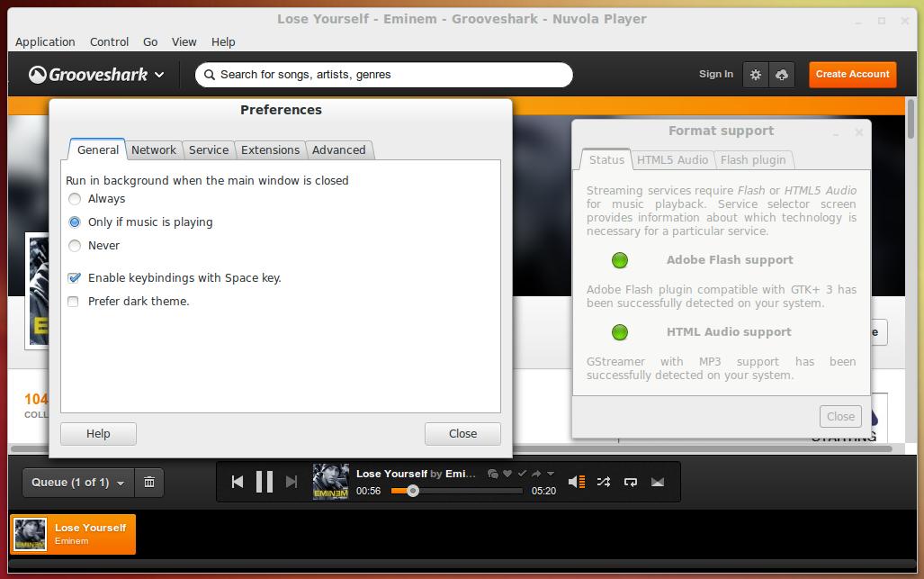
Task: Open the Application menu
Action: pyautogui.click(x=45, y=41)
